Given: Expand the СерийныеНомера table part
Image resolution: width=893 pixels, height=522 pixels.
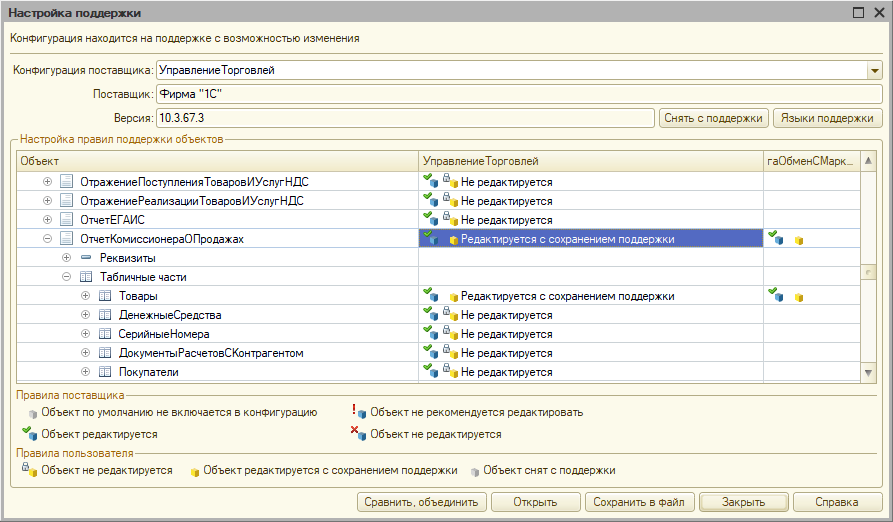Looking at the screenshot, I should coord(85,334).
